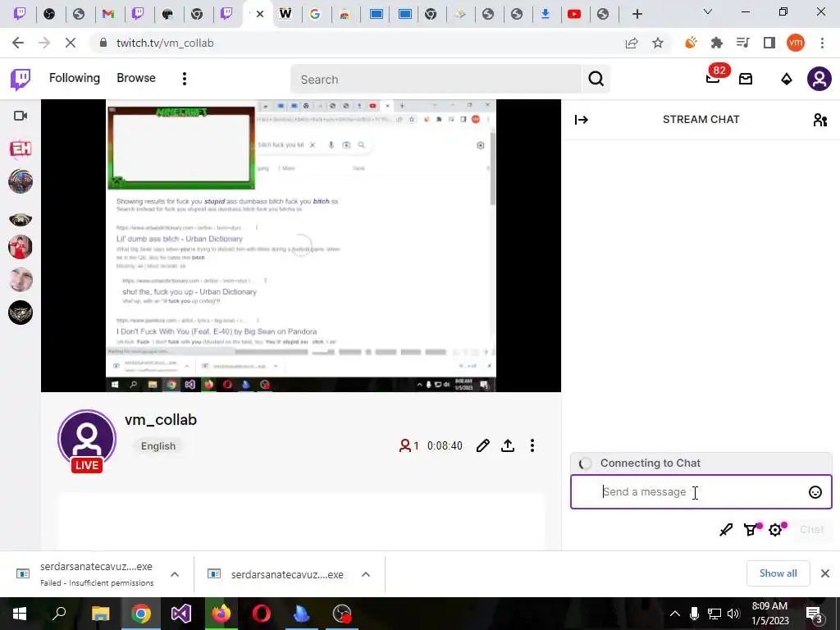The image size is (840, 630).
Task: Open channel points rewards icon
Action: tap(751, 530)
